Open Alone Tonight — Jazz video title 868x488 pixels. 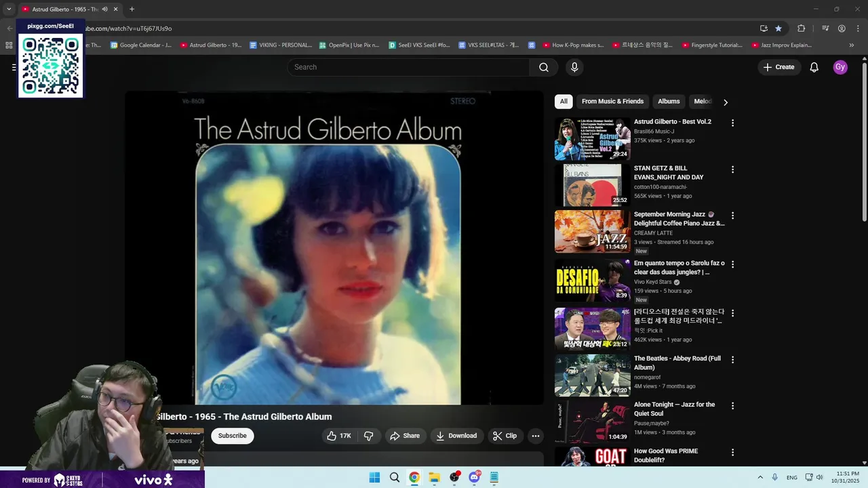tap(674, 409)
